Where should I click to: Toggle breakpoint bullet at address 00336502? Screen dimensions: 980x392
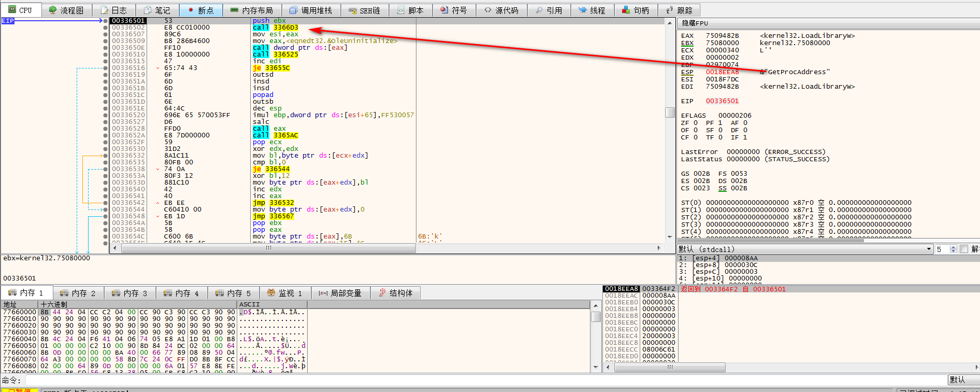click(x=106, y=27)
